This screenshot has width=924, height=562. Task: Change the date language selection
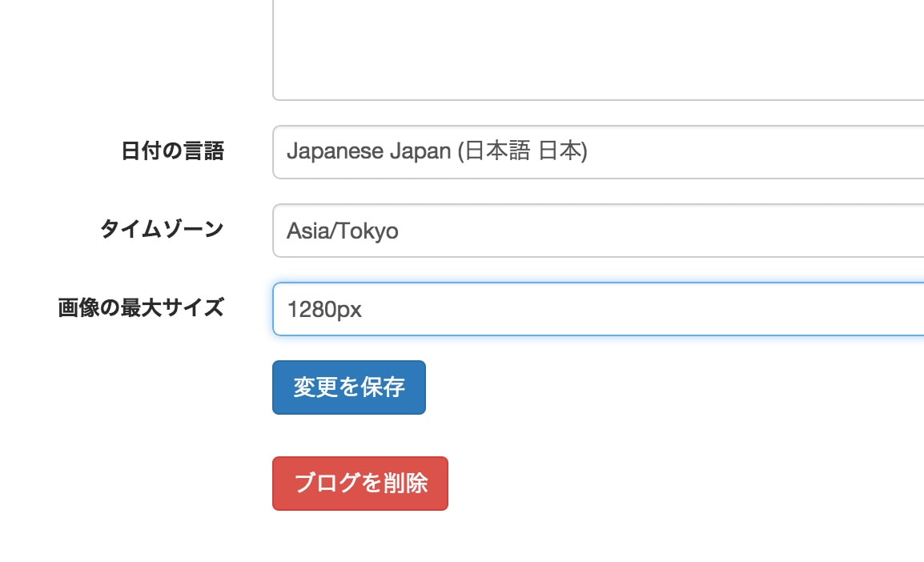(x=598, y=152)
